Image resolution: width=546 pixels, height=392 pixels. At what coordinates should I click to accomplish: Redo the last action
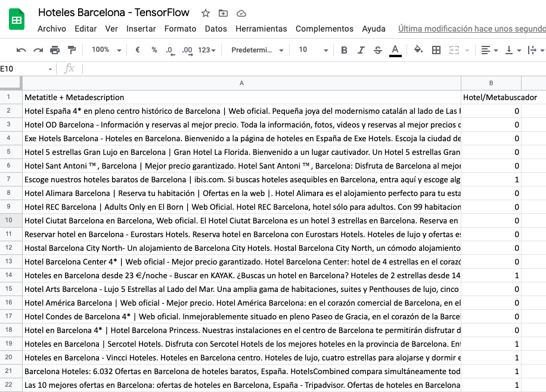coord(38,50)
